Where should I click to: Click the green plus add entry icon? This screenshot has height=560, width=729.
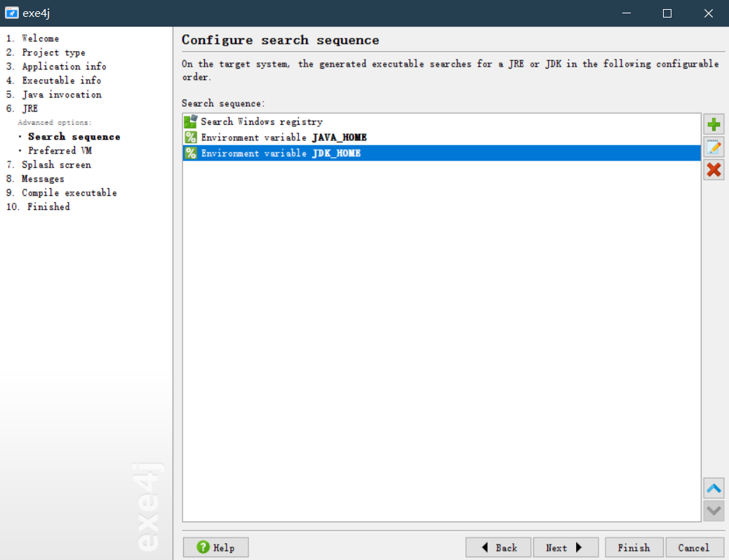point(714,124)
